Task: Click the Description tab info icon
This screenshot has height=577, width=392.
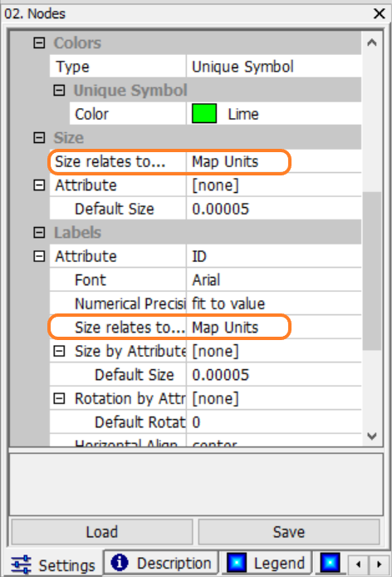Action: pyautogui.click(x=120, y=563)
